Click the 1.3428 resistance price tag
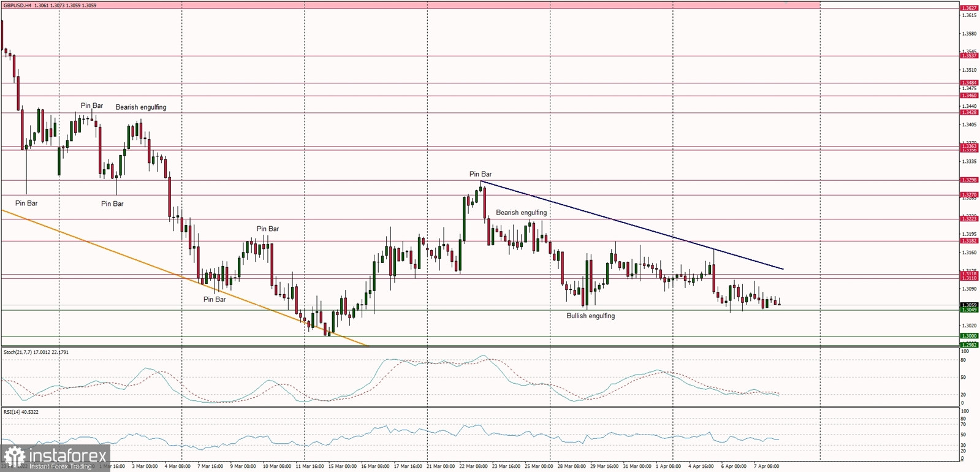Screen dimensions: 980x472 pos(969,113)
